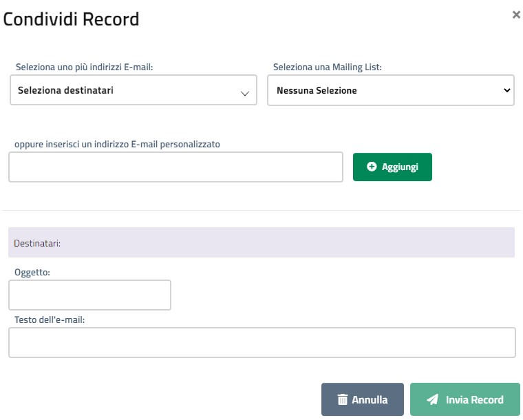Click into the Testo dell'e-mail box
523x420 pixels.
[262, 343]
